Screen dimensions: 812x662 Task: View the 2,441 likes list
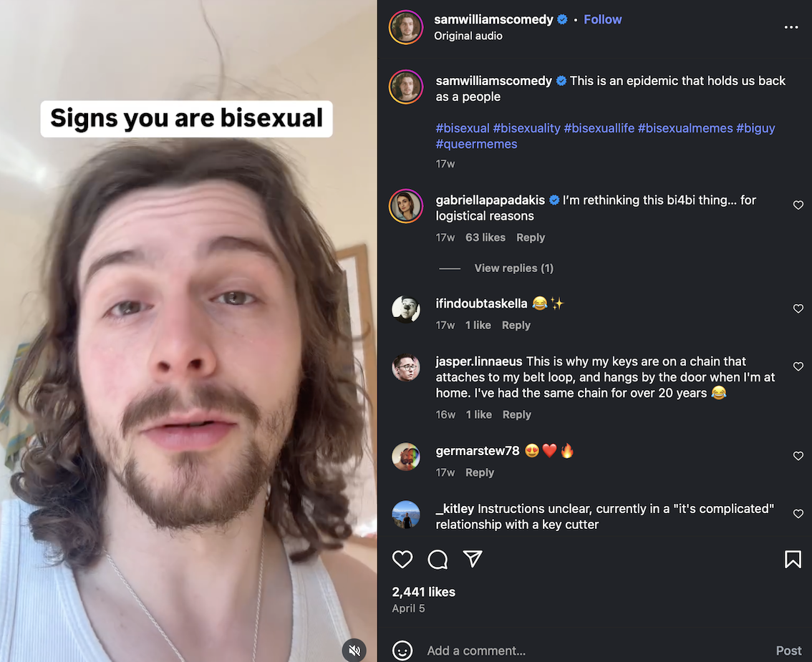point(424,592)
